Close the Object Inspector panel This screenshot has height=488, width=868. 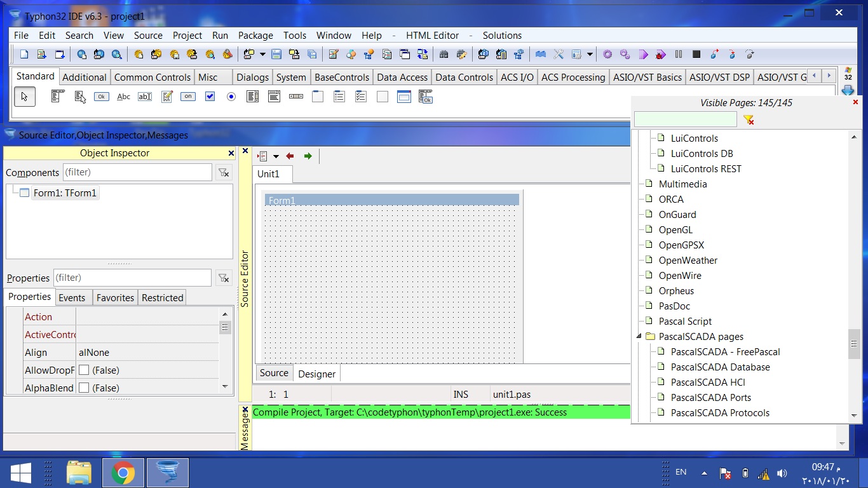[x=231, y=153]
